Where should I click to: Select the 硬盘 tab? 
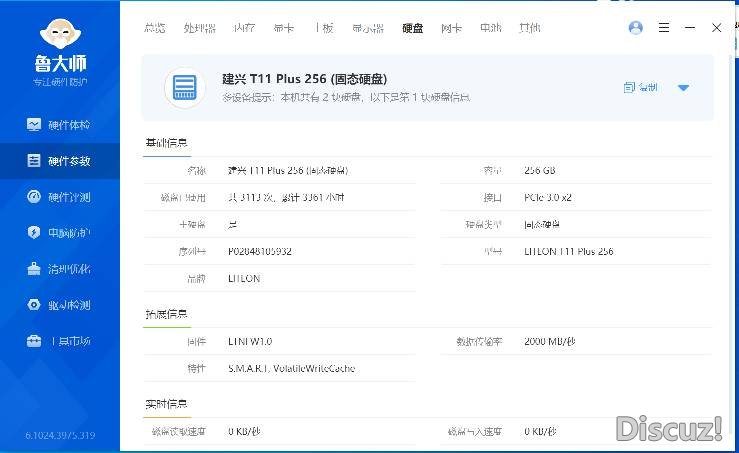coord(412,28)
